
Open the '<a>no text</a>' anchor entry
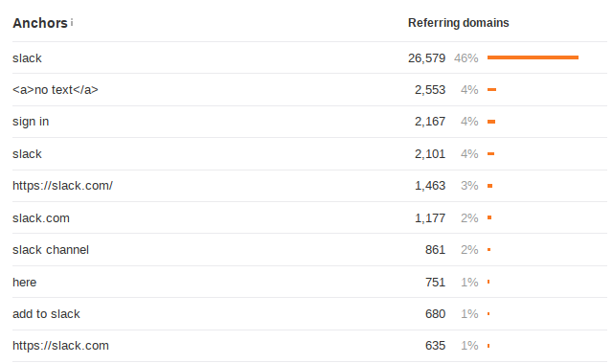point(56,89)
